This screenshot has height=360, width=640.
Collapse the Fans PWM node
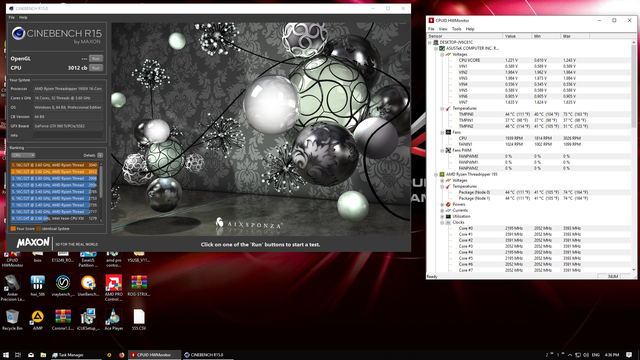coord(442,151)
